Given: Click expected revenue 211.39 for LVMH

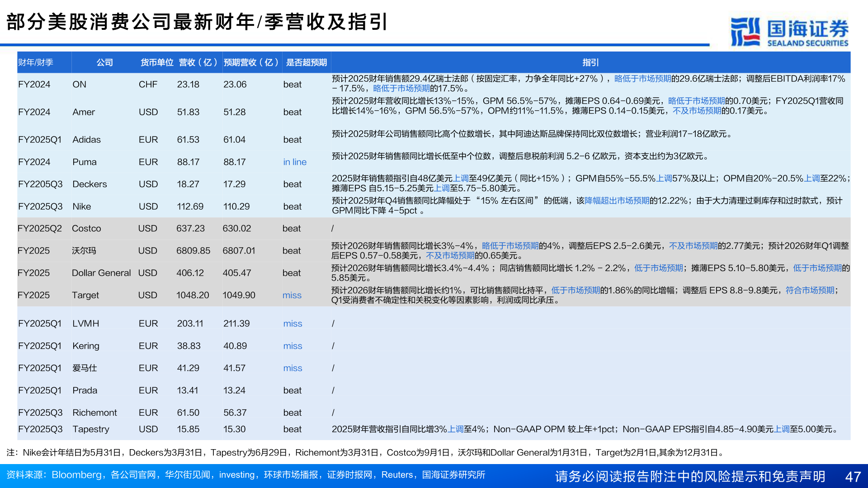Looking at the screenshot, I should (236, 324).
